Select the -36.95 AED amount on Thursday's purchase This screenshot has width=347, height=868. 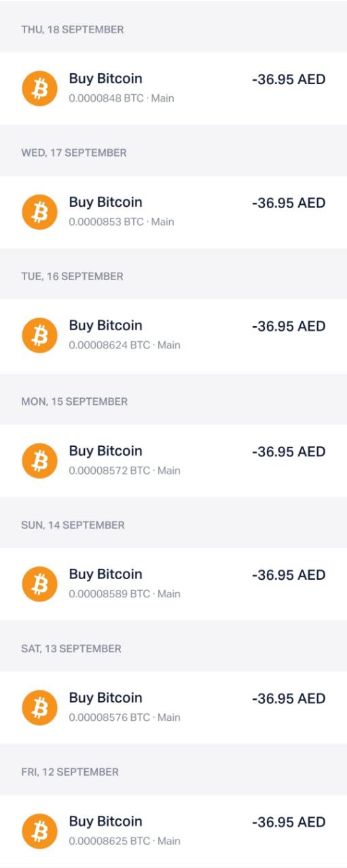coord(289,79)
